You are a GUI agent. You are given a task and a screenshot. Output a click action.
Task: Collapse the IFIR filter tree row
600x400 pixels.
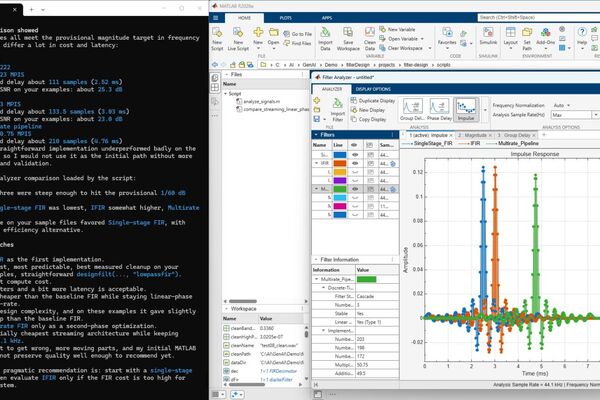[x=316, y=163]
